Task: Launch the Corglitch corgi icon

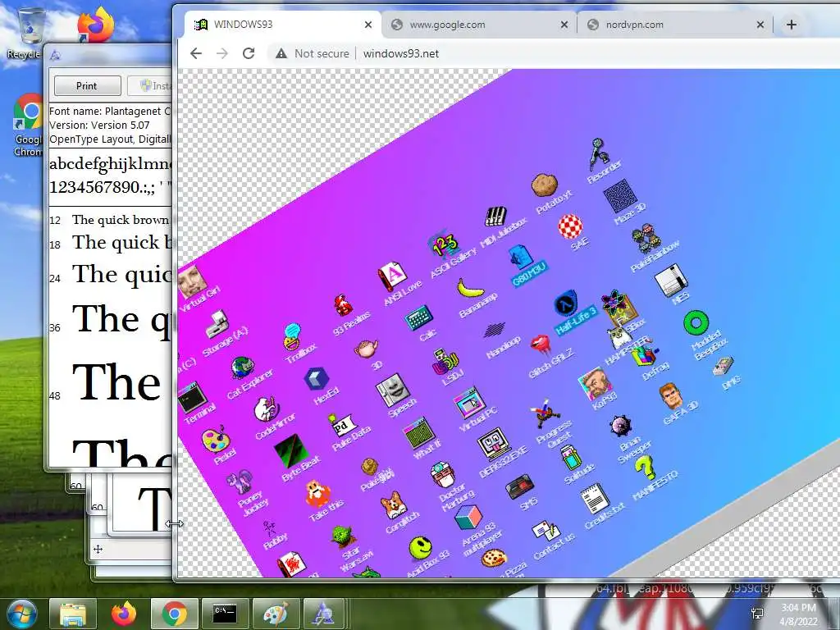Action: pyautogui.click(x=395, y=504)
